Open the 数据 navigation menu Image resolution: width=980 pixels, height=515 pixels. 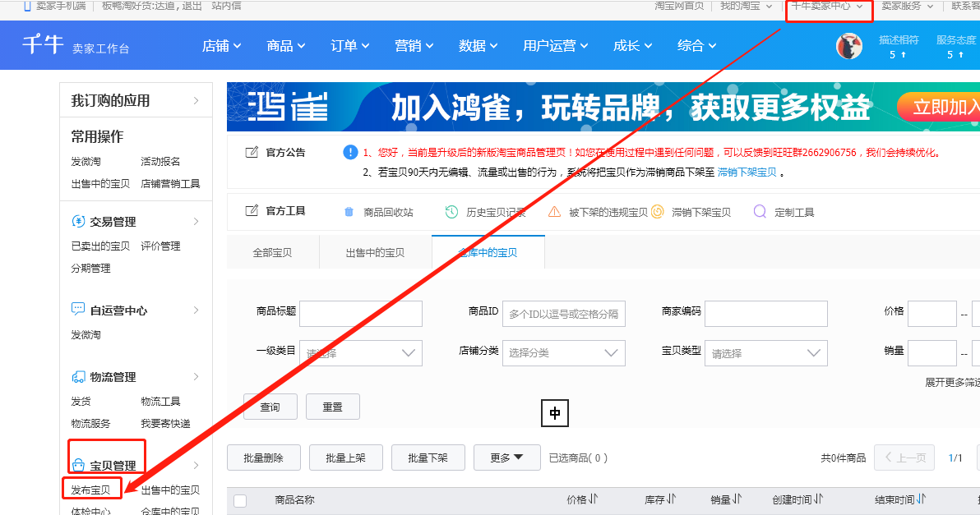click(478, 45)
